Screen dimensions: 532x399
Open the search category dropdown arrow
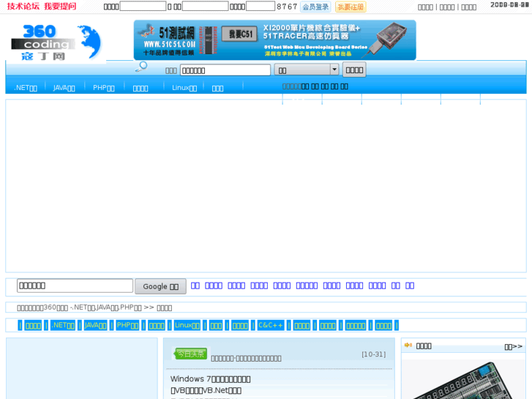(x=334, y=70)
